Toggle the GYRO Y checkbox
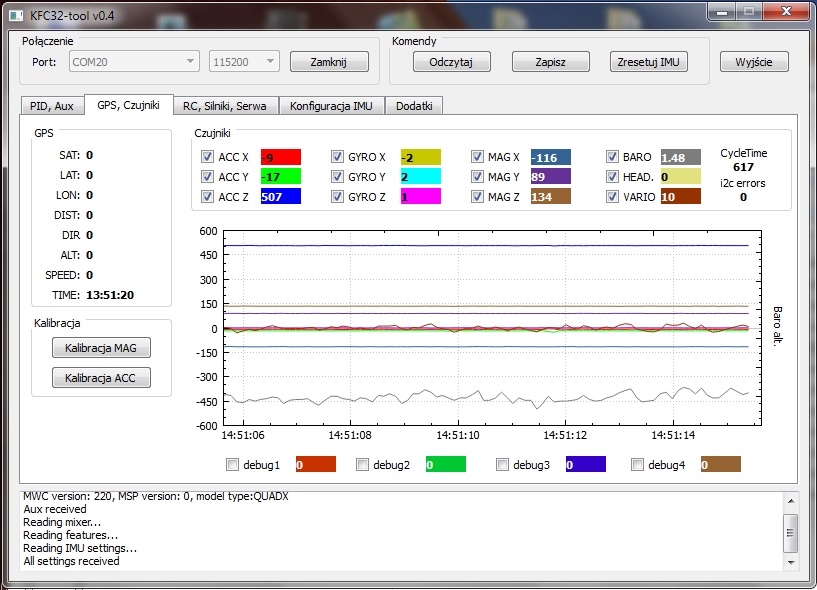817x590 pixels. [338, 177]
